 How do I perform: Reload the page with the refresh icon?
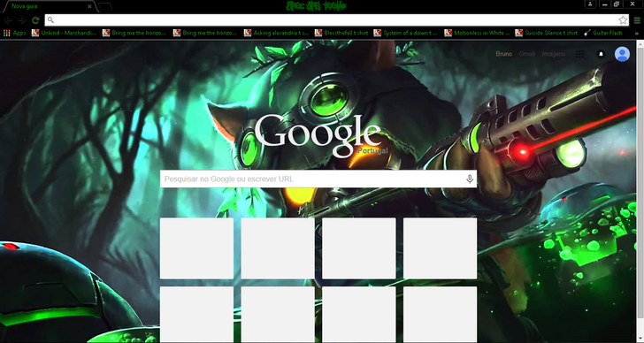[35, 20]
